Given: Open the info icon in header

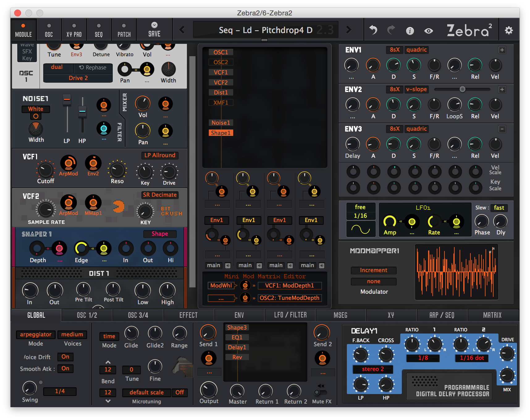Looking at the screenshot, I should (410, 31).
